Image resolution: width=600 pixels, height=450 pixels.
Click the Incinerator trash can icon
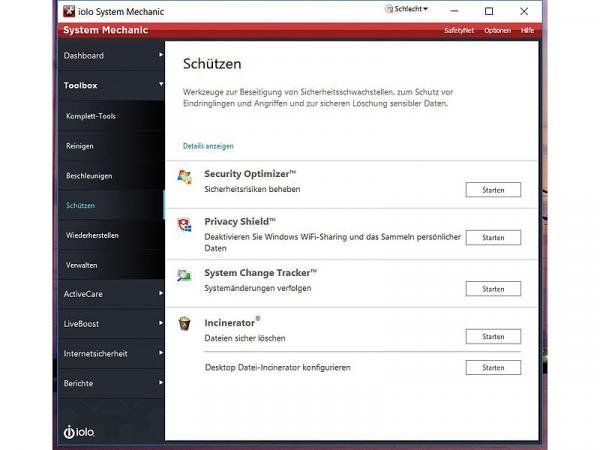(184, 323)
